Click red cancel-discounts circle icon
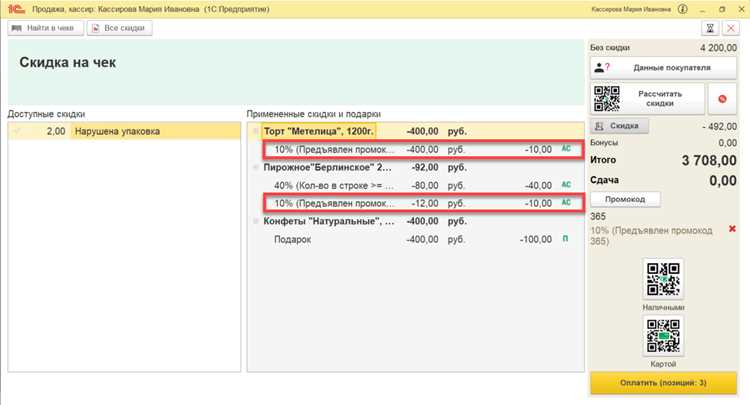 coord(722,99)
